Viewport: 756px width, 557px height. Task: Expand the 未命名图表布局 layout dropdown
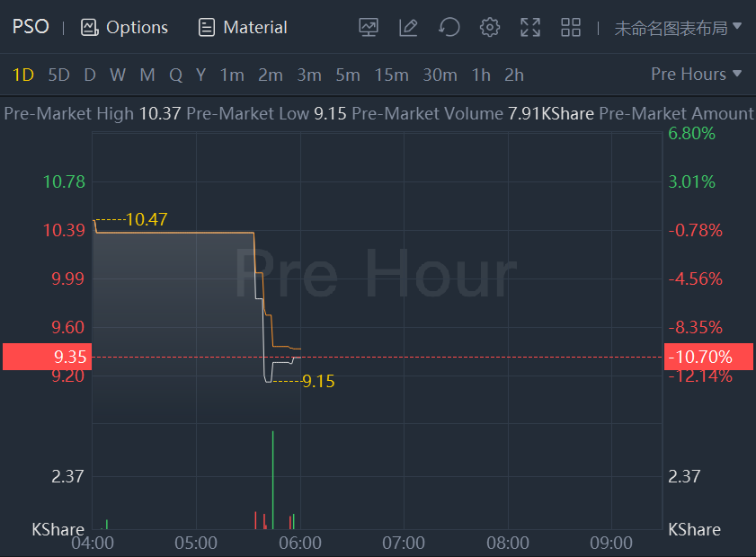click(x=678, y=27)
